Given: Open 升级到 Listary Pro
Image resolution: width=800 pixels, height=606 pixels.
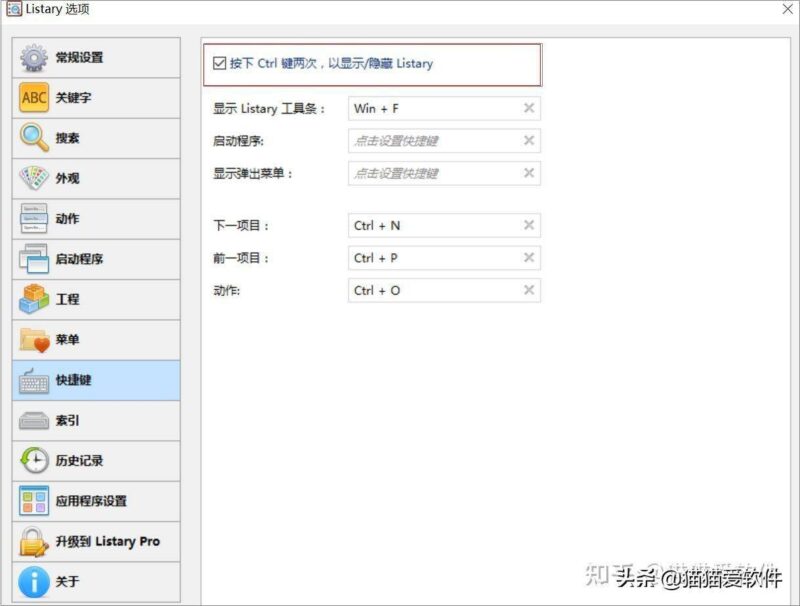Looking at the screenshot, I should click(32, 540).
